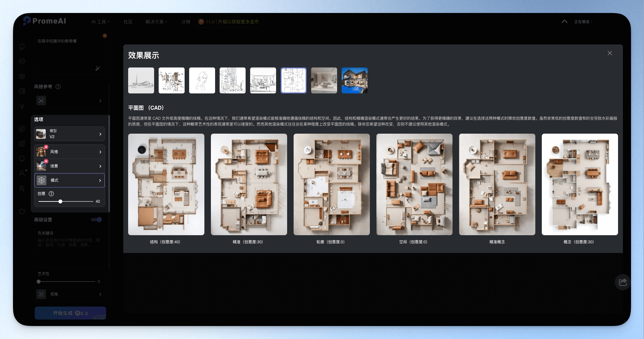Open the 解决方案 menu

tap(156, 22)
